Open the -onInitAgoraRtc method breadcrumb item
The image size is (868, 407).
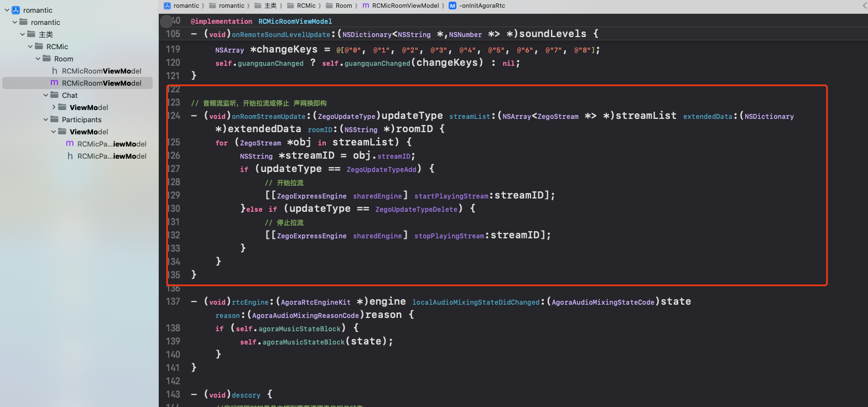(481, 6)
